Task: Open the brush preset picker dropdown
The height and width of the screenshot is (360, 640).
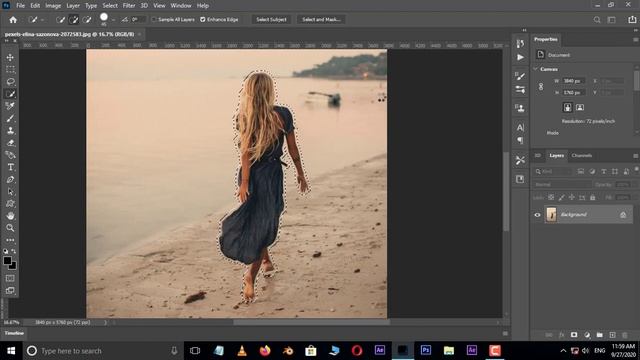Action: coord(113,20)
